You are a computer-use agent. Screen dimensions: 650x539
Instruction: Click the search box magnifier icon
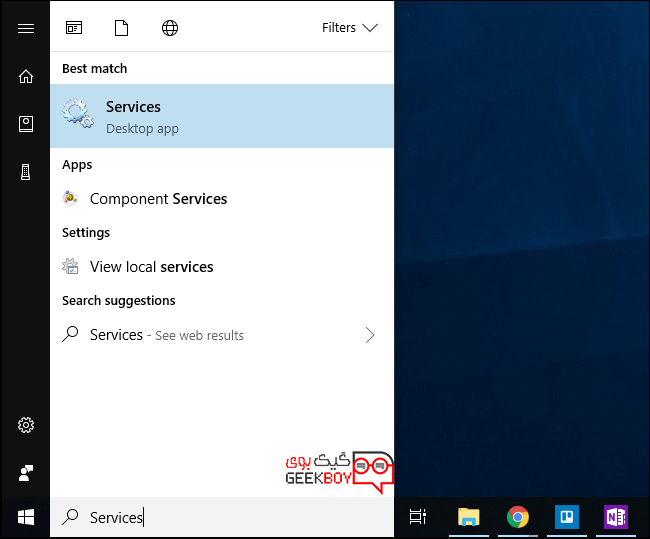(70, 517)
